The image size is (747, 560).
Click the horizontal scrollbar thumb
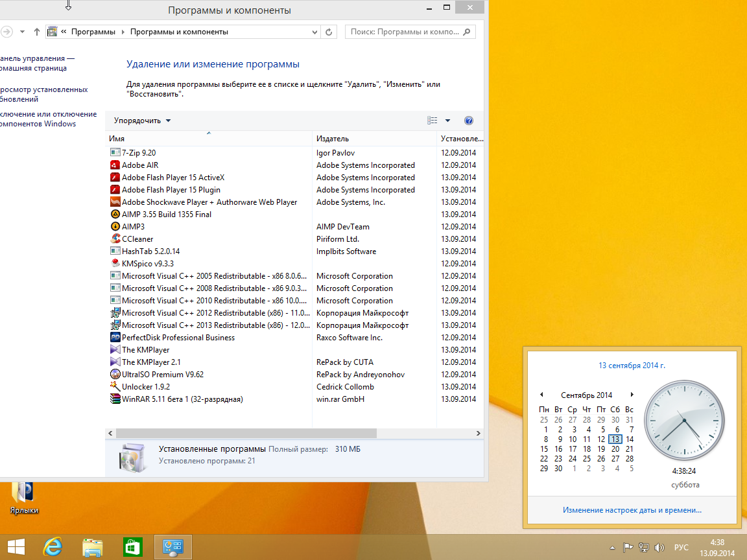pyautogui.click(x=246, y=434)
